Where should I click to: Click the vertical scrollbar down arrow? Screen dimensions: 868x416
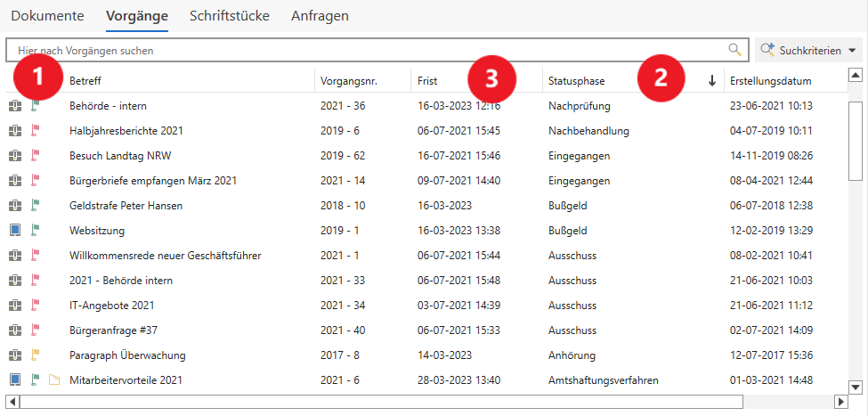856,387
